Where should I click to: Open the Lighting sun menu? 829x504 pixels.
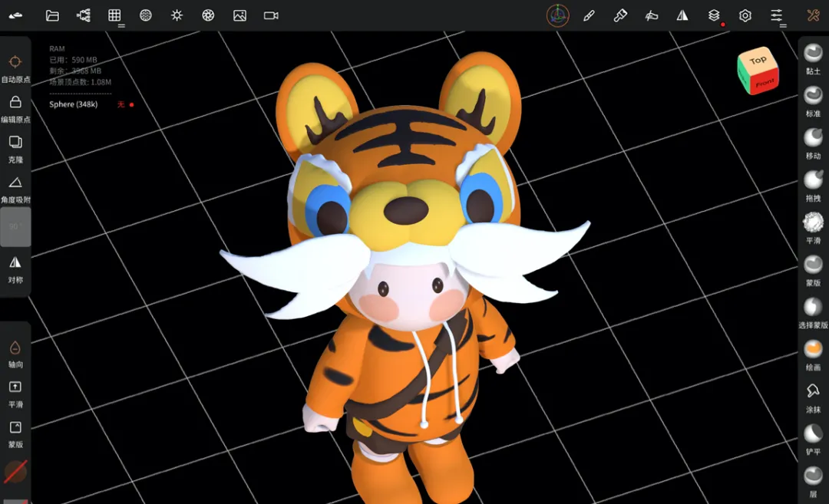point(177,15)
